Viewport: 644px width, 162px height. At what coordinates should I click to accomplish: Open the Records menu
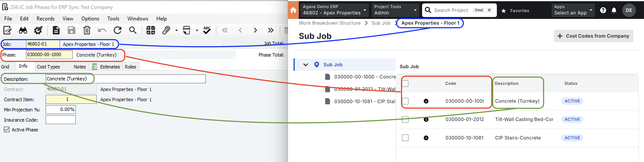pos(46,19)
